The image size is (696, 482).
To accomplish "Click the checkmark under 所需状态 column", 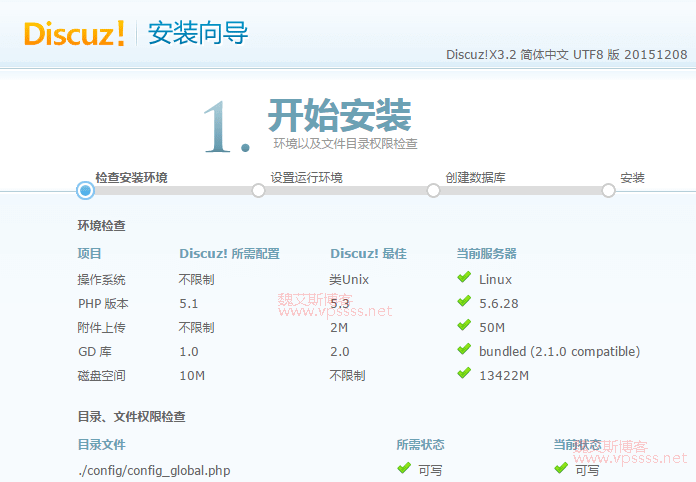I will pos(404,469).
